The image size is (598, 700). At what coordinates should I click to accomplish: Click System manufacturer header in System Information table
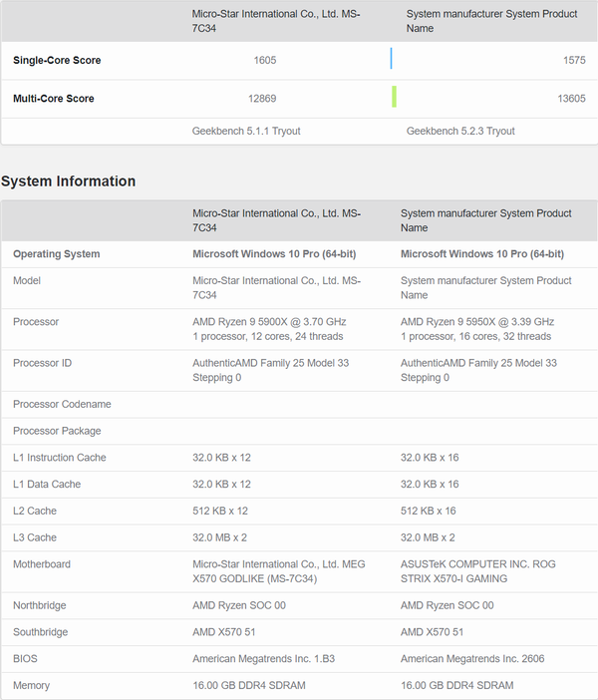click(x=485, y=220)
